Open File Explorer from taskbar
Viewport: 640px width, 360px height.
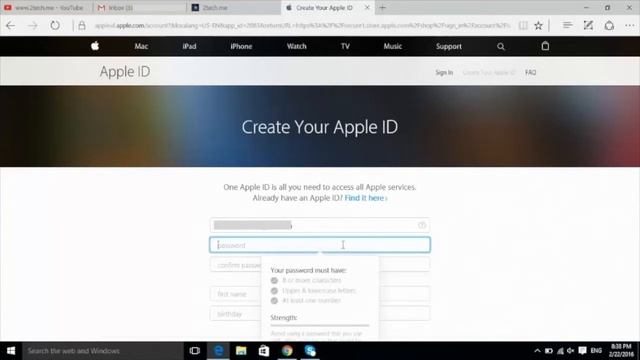241,351
